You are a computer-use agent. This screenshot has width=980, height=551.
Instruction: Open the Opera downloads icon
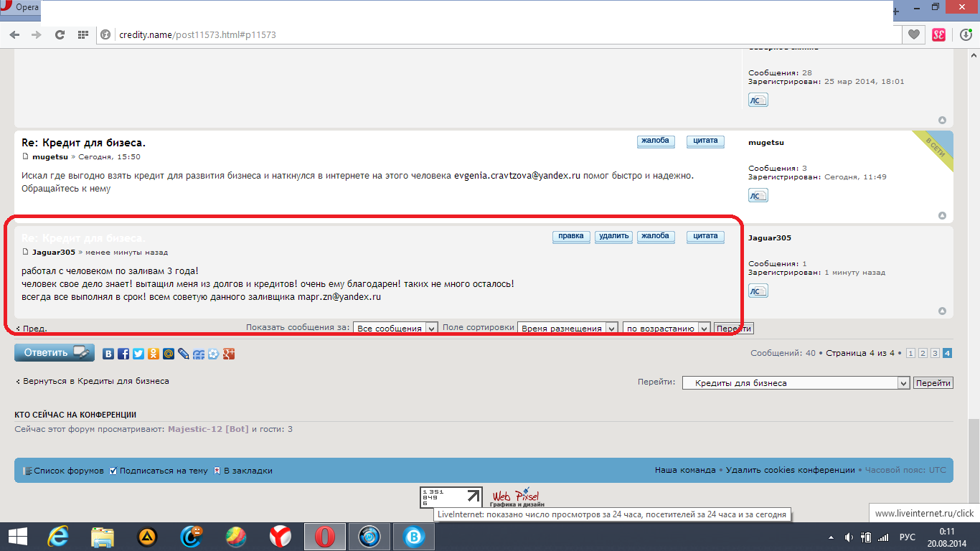click(x=966, y=34)
